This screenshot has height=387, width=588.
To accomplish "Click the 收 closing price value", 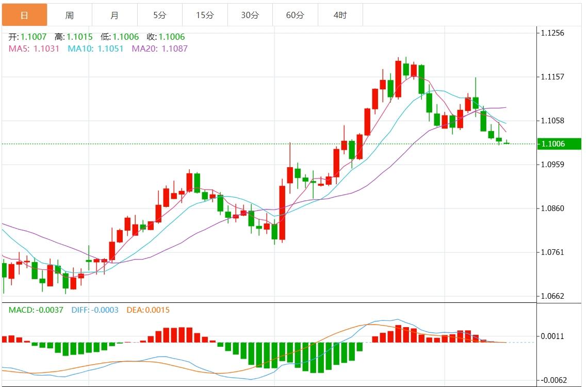I will click(x=172, y=37).
